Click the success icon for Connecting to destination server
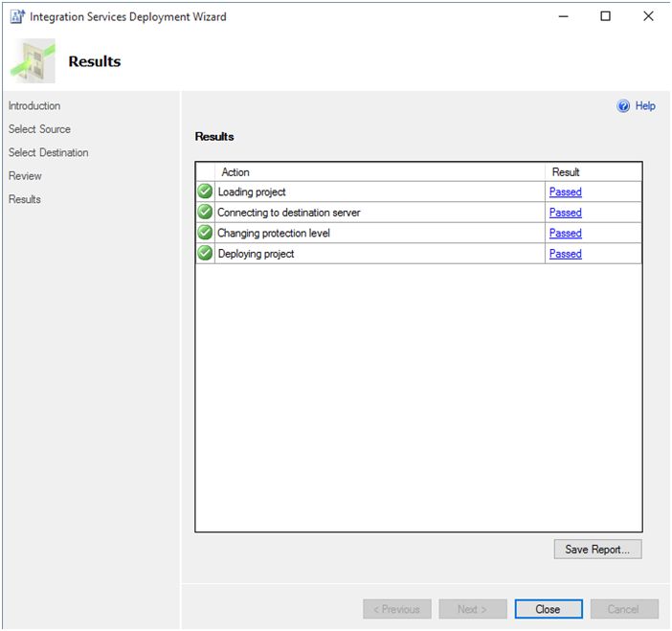 (x=205, y=213)
